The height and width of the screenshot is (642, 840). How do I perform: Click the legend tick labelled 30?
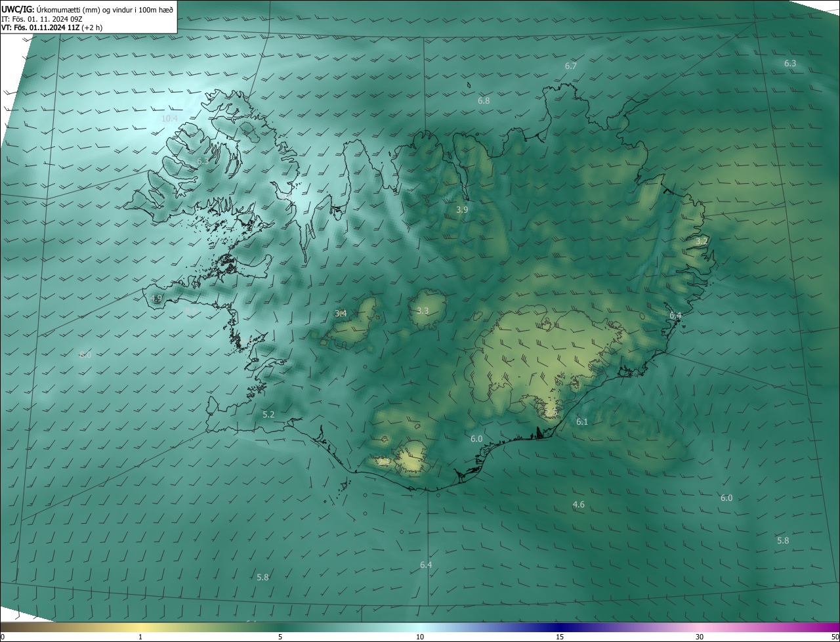click(x=700, y=637)
